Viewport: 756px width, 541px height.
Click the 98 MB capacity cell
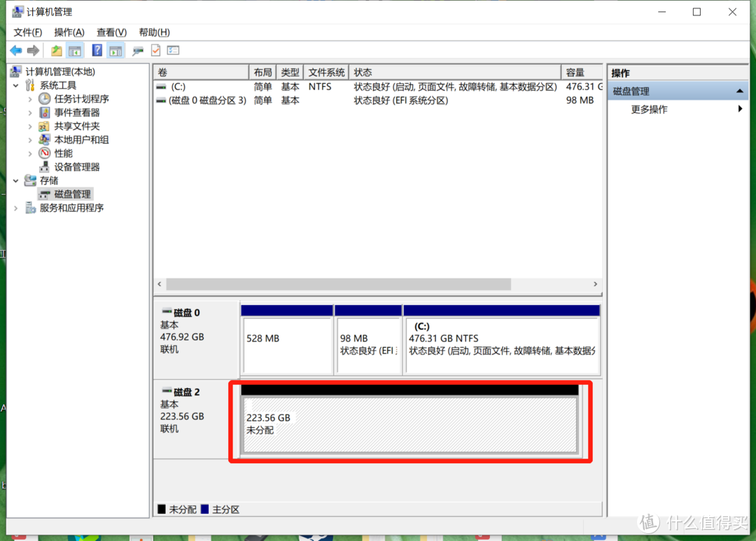pyautogui.click(x=580, y=100)
